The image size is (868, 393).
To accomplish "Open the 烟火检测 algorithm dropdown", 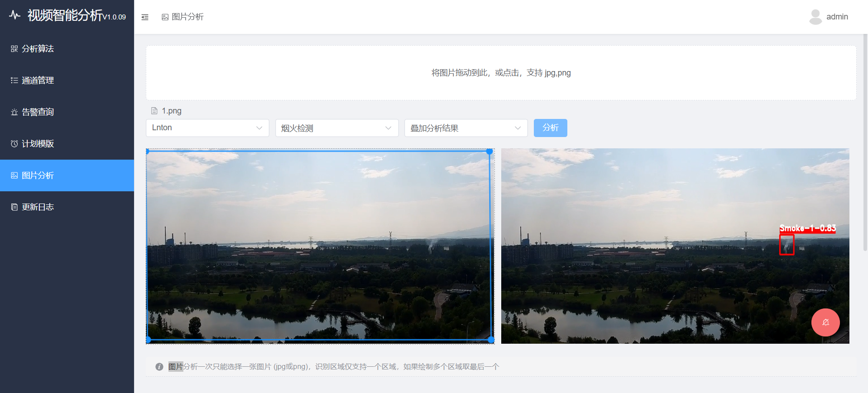I will coord(337,128).
